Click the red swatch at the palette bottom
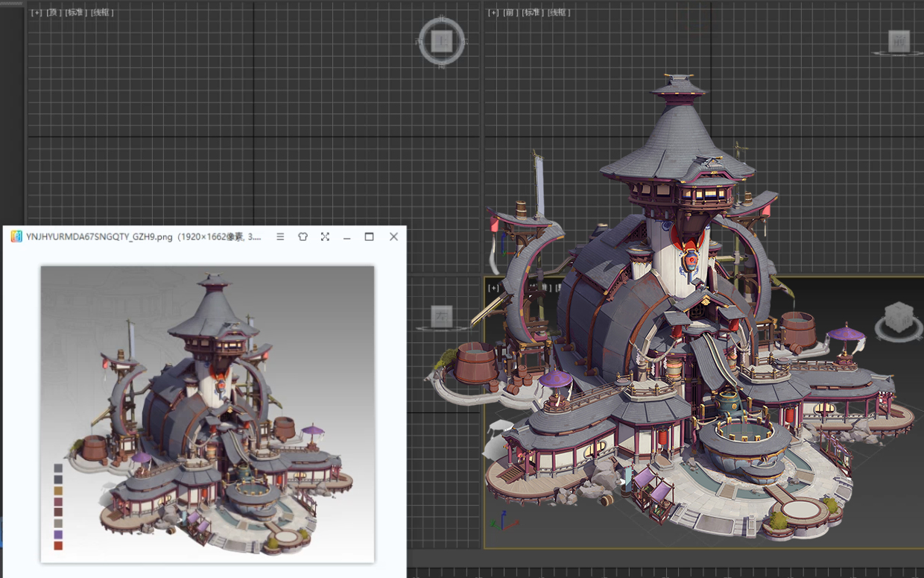Viewport: 924px width, 578px height. click(58, 546)
